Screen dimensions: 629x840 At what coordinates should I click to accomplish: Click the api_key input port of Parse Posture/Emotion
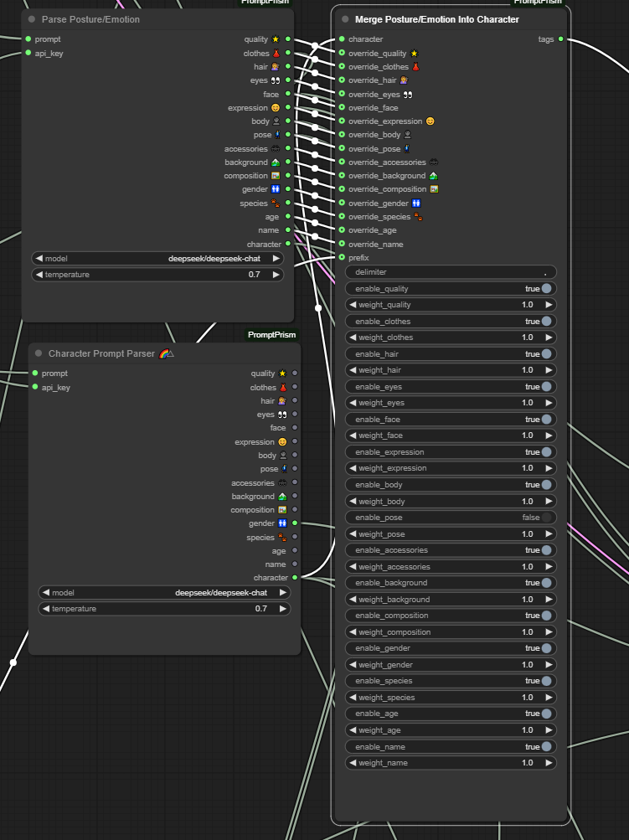coord(28,53)
